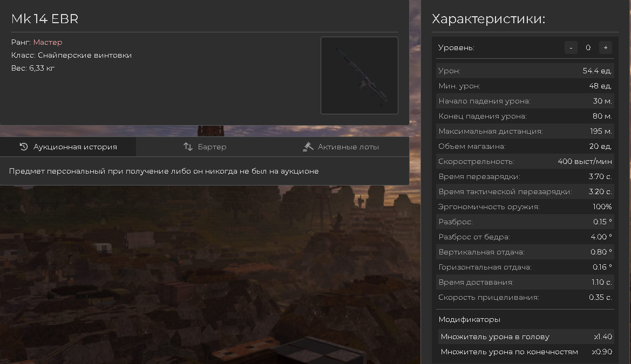The image size is (631, 364).
Task: Select Множитель урона по конечностям row
Action: pos(526,352)
